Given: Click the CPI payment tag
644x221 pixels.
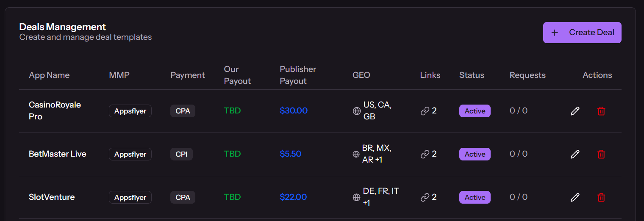Looking at the screenshot, I should pyautogui.click(x=181, y=154).
